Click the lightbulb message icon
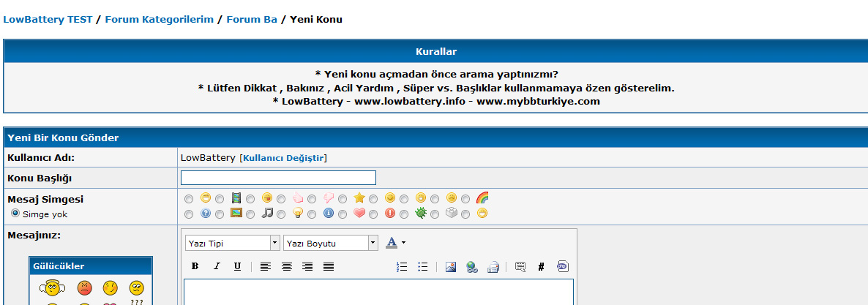The image size is (868, 305). click(x=298, y=213)
